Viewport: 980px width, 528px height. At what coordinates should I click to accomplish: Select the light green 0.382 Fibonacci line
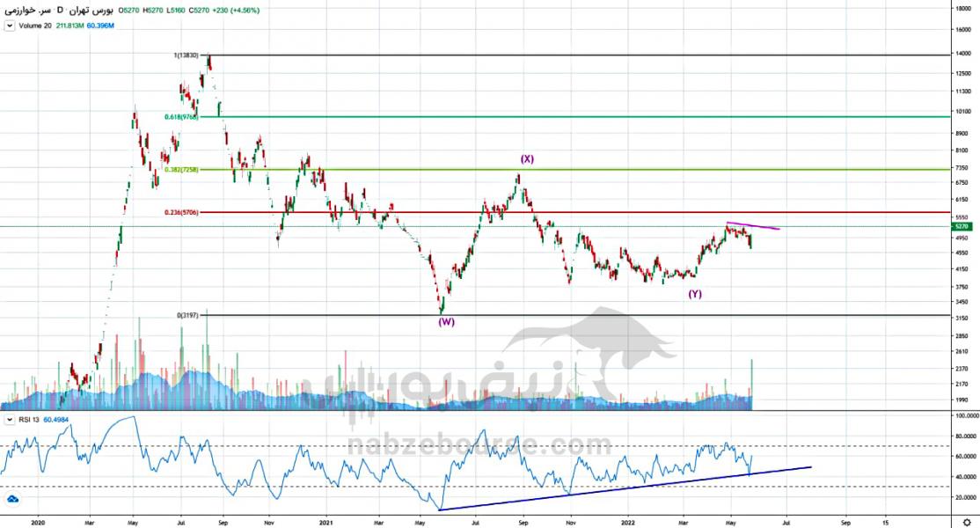coord(572,170)
